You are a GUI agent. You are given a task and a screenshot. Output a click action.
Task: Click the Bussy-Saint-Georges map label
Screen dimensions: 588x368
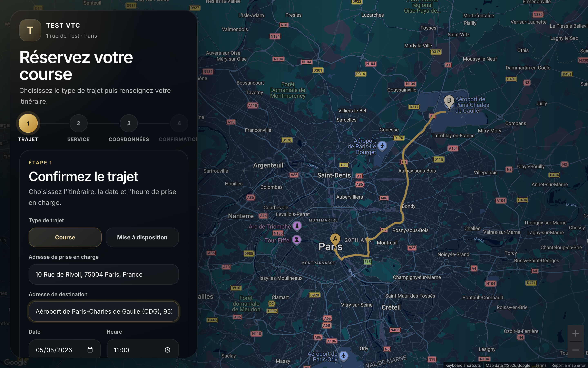[537, 260]
